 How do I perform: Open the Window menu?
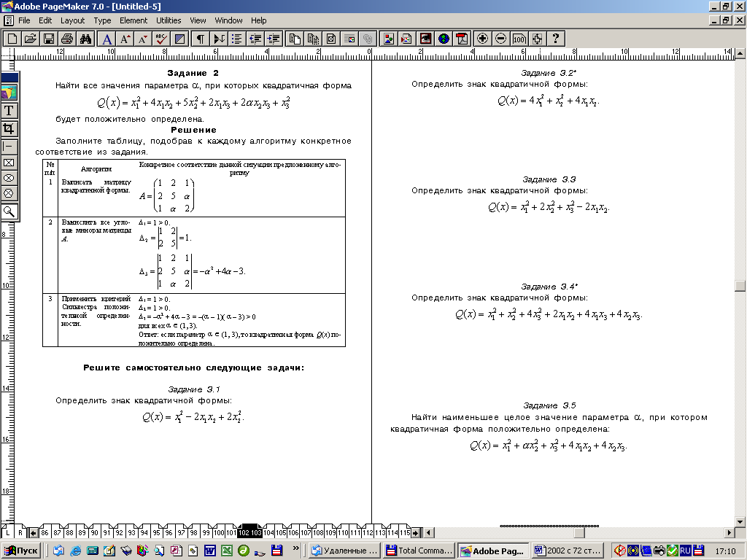click(228, 20)
